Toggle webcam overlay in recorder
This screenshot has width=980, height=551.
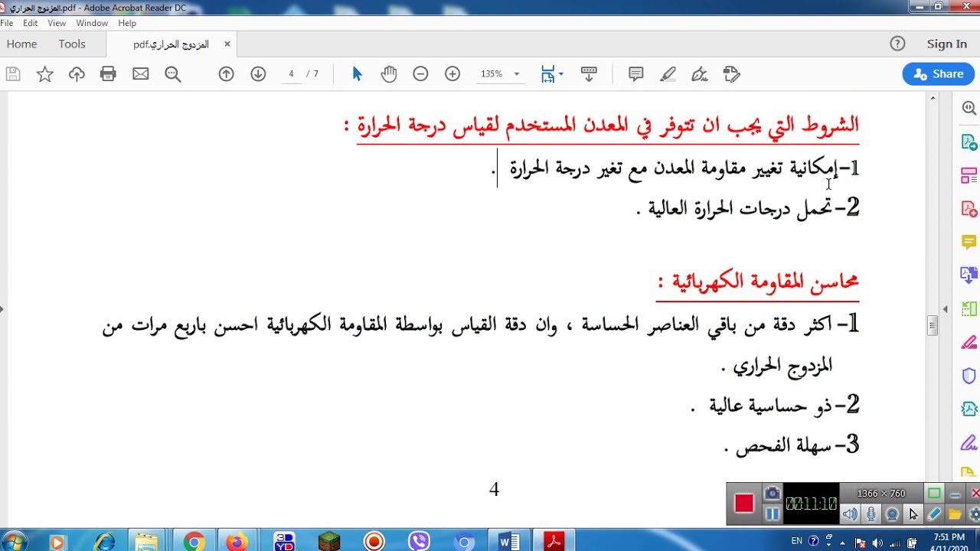(x=892, y=514)
